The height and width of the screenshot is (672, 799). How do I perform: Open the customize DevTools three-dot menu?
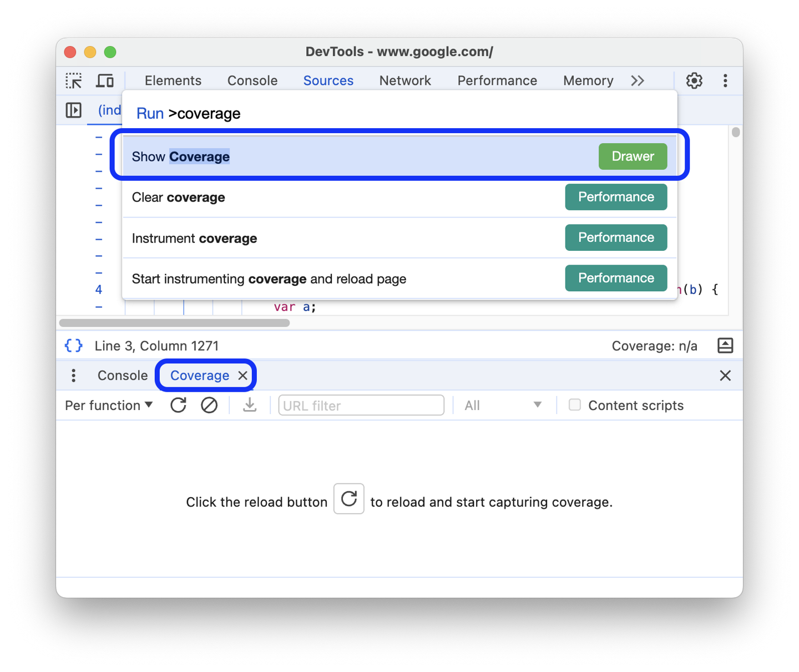click(725, 80)
